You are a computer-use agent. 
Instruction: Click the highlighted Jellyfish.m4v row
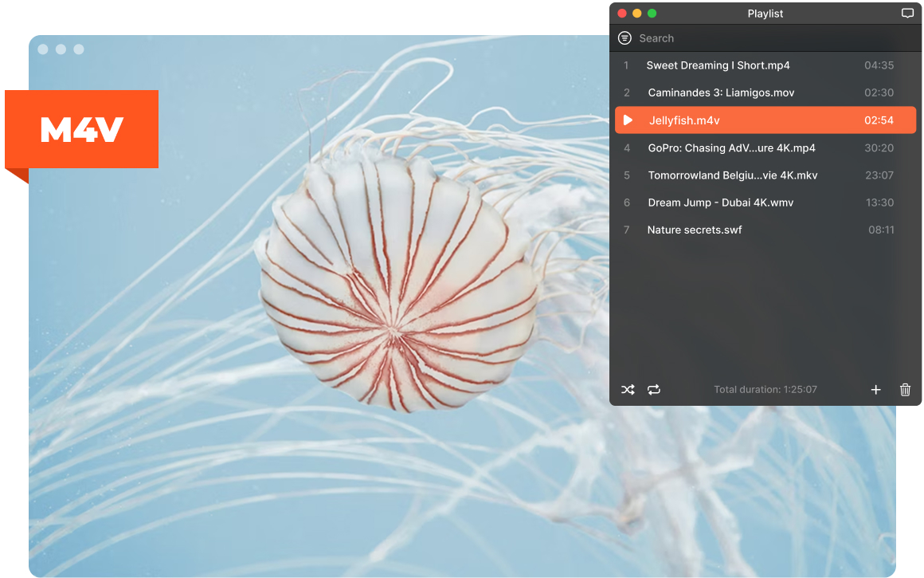(x=765, y=120)
